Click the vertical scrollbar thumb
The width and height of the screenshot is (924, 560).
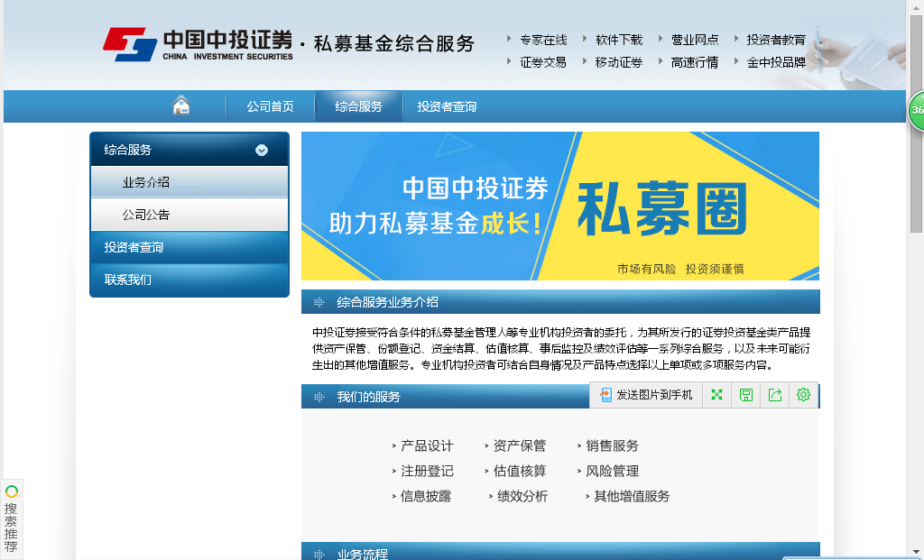[917, 124]
